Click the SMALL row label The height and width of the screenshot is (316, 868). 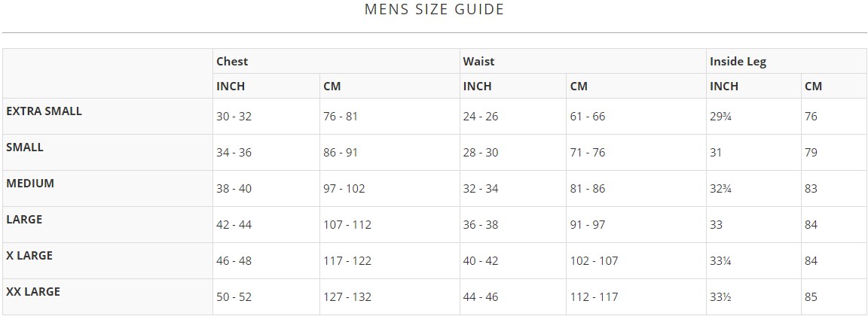(25, 147)
